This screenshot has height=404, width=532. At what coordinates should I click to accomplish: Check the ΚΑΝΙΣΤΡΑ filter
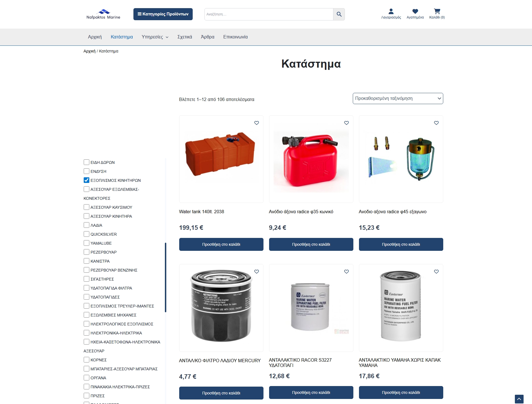tap(87, 261)
